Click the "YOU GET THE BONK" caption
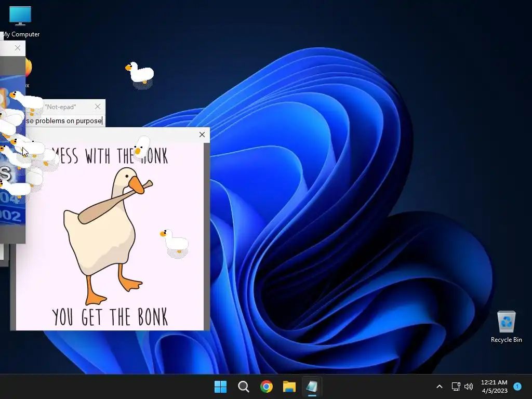 click(110, 317)
